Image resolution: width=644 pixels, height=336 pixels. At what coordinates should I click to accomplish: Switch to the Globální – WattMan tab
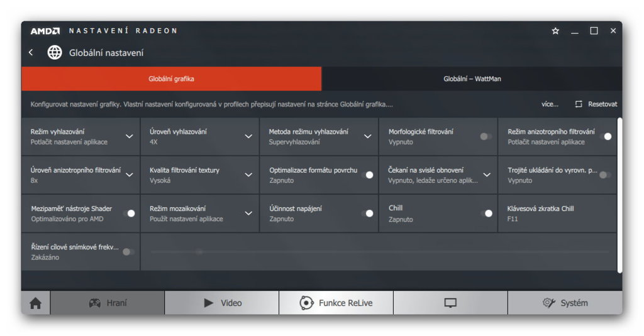pyautogui.click(x=472, y=79)
